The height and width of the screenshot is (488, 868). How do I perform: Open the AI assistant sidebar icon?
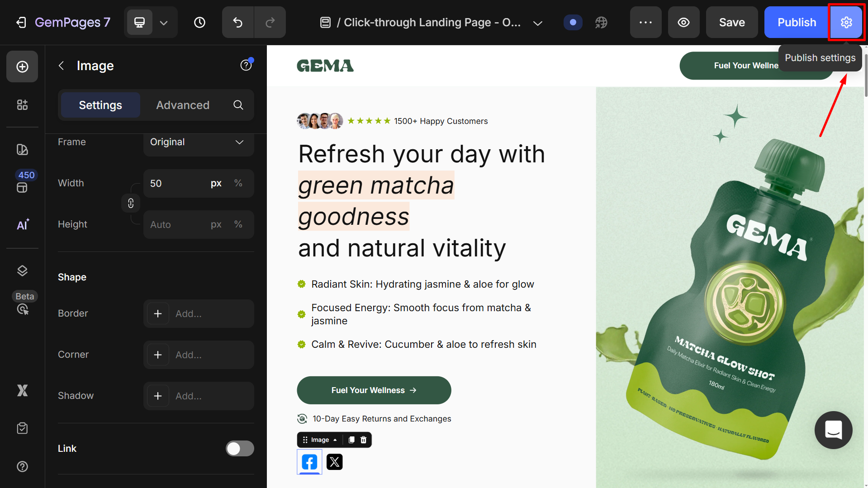coord(22,224)
